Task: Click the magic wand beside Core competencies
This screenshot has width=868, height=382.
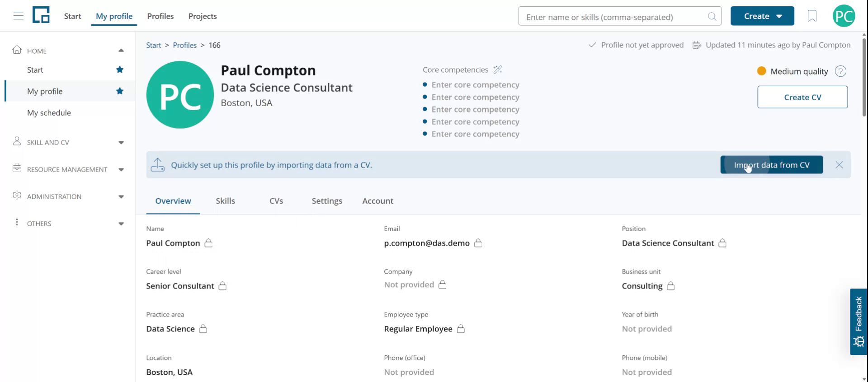Action: (498, 70)
